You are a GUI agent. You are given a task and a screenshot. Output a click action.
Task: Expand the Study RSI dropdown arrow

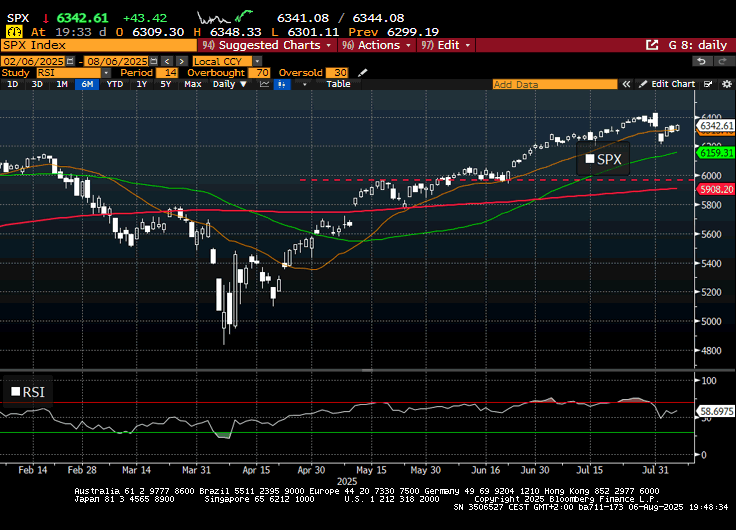pyautogui.click(x=106, y=73)
